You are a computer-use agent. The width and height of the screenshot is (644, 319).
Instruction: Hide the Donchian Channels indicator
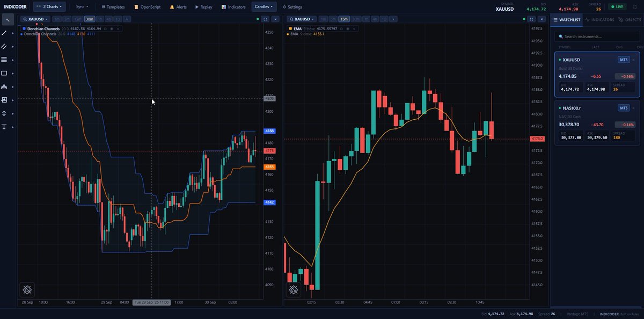(112, 28)
